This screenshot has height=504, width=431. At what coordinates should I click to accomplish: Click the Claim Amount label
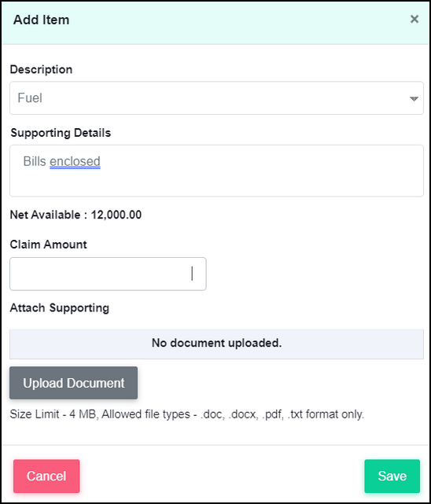click(x=49, y=245)
